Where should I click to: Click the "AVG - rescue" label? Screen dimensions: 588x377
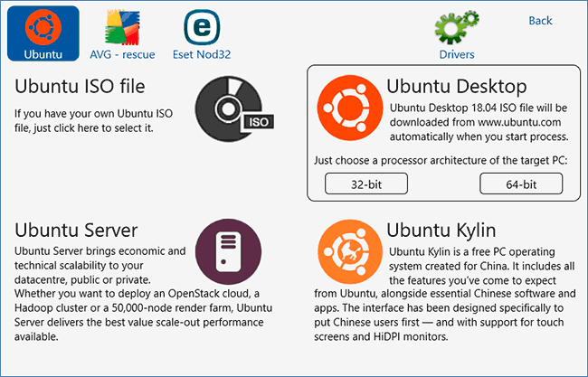click(122, 55)
